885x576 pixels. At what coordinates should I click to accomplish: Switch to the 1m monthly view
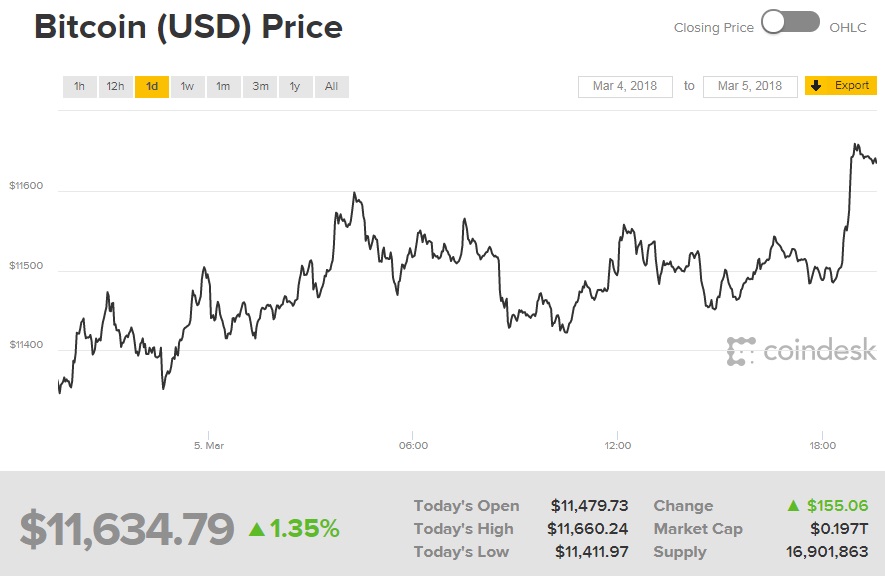point(223,86)
